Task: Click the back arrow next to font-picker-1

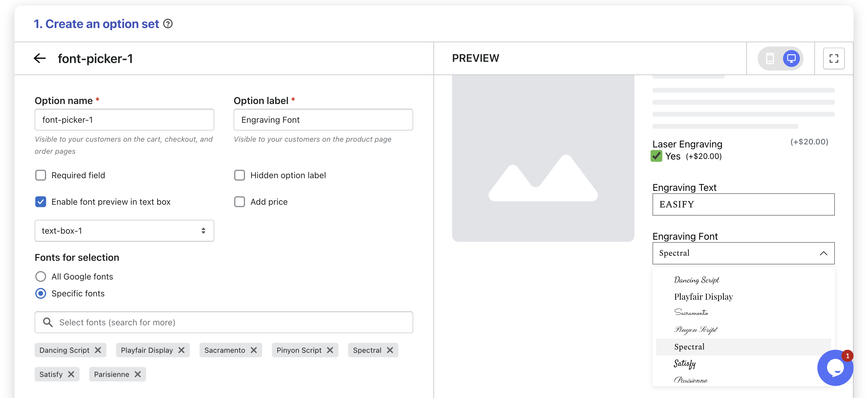Action: coord(40,58)
